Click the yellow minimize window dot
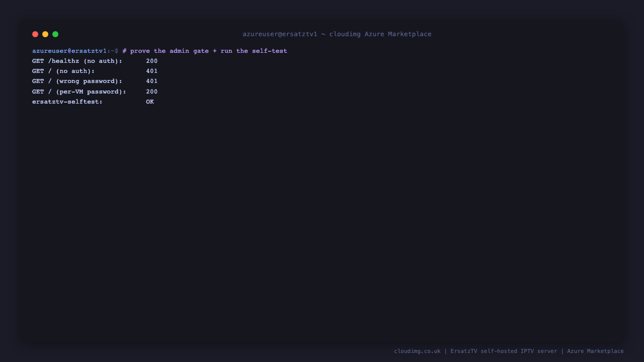The width and height of the screenshot is (644, 362). tap(45, 34)
